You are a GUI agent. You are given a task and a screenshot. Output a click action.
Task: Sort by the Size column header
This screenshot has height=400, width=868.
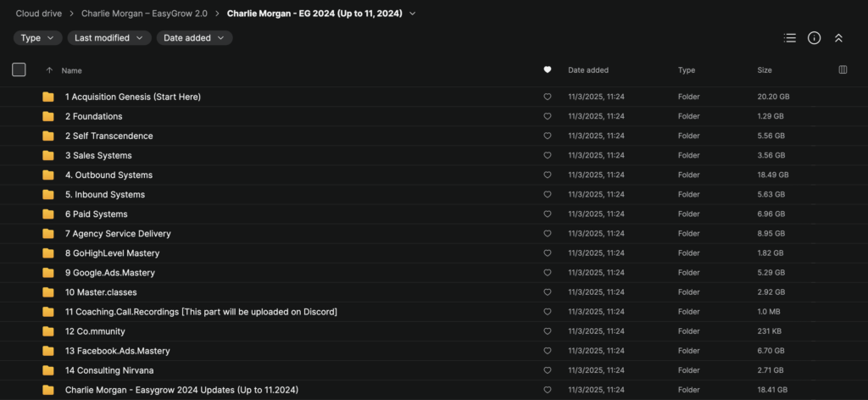765,70
